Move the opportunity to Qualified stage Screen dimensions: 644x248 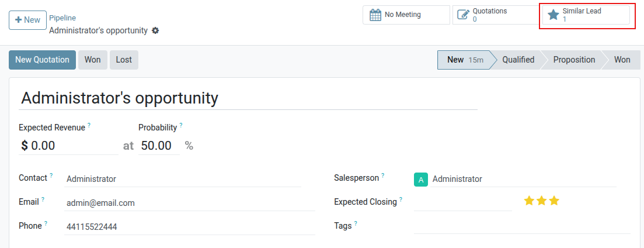coord(518,60)
